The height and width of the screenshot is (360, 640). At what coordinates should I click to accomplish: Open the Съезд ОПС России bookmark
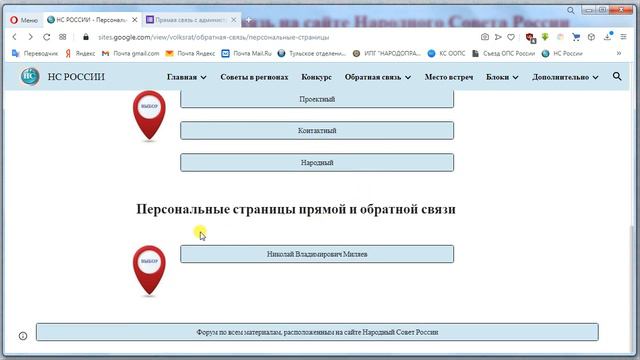[503, 53]
